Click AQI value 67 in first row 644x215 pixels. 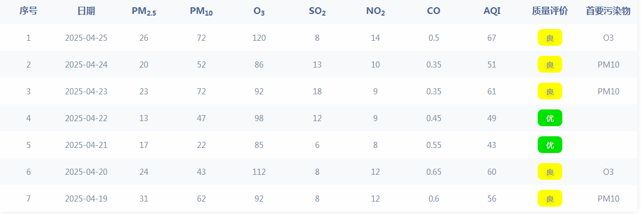pyautogui.click(x=492, y=38)
